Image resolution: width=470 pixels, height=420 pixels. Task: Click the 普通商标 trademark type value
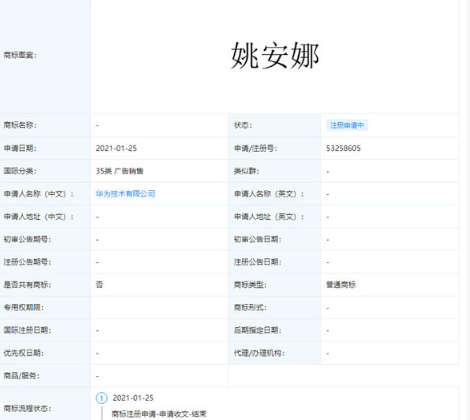(341, 285)
